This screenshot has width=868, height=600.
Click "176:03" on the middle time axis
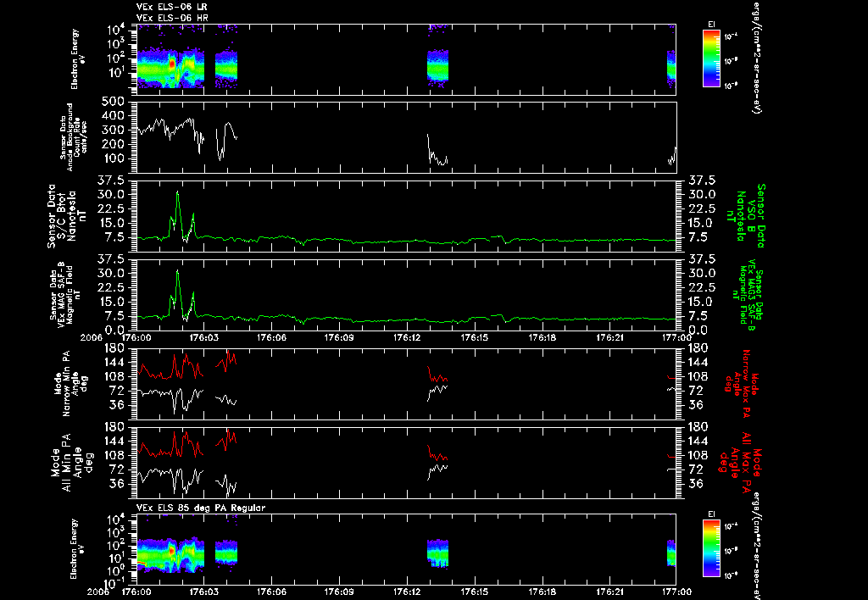coord(203,337)
